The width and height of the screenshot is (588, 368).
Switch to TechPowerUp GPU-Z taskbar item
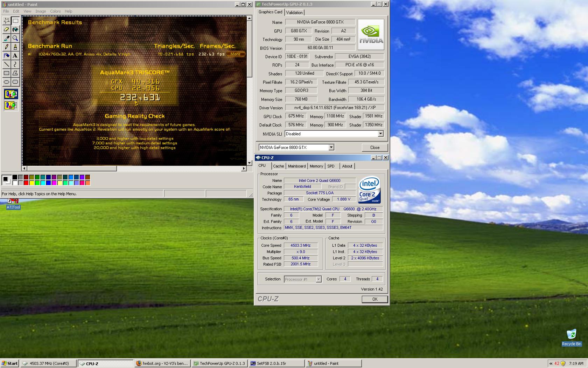click(220, 363)
